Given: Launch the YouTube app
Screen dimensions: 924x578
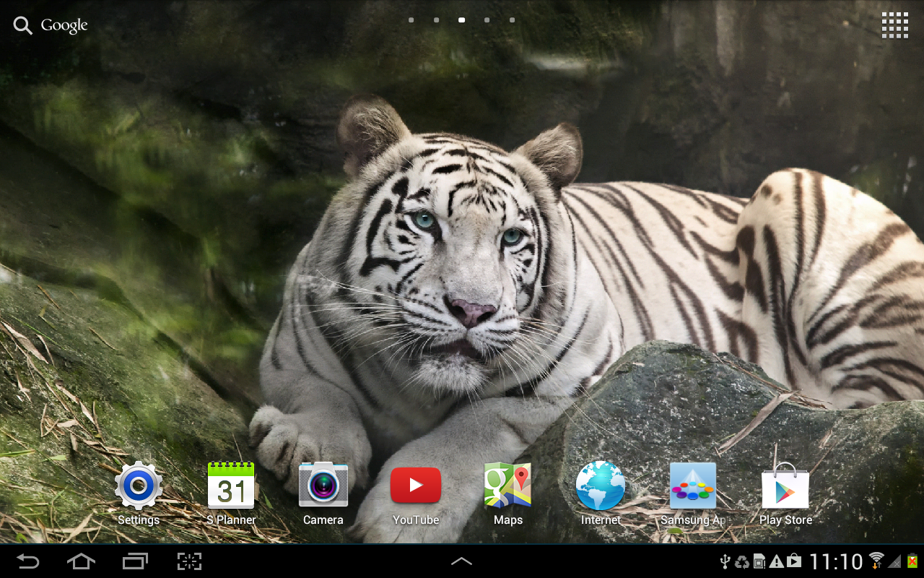Looking at the screenshot, I should [415, 485].
